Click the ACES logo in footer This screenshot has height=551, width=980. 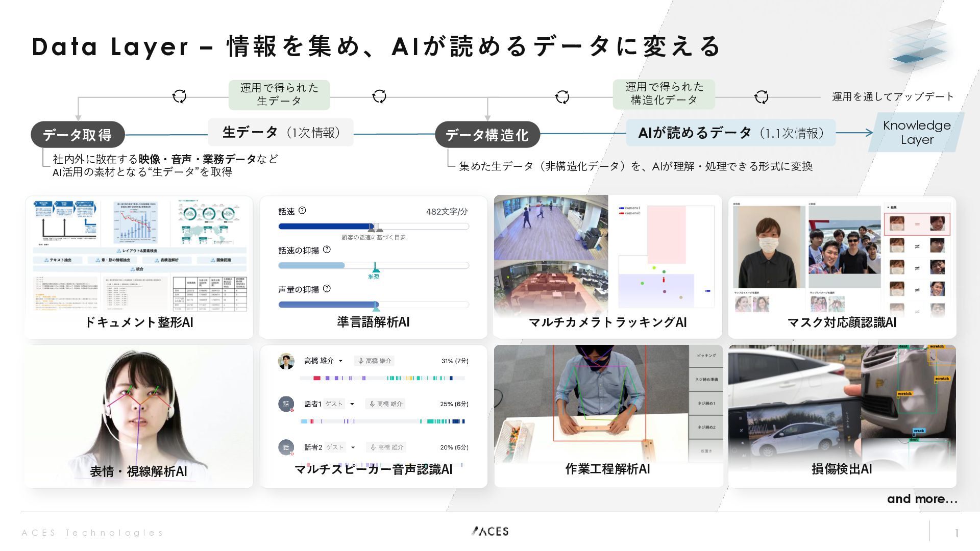pyautogui.click(x=490, y=532)
